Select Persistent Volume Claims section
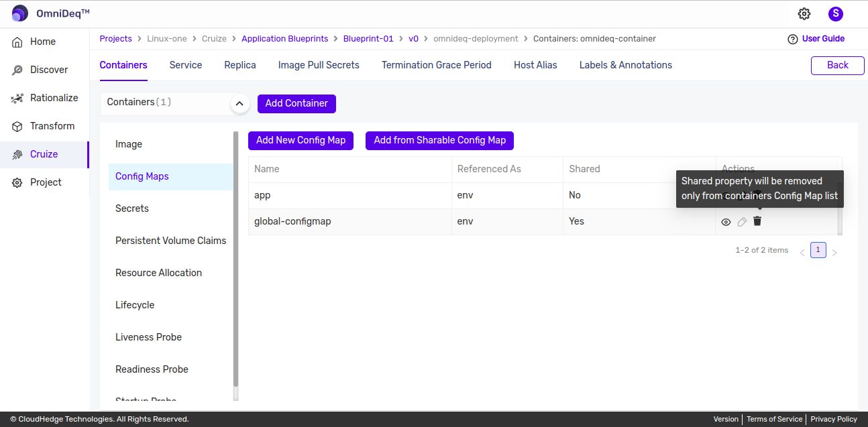The width and height of the screenshot is (868, 427). [170, 241]
